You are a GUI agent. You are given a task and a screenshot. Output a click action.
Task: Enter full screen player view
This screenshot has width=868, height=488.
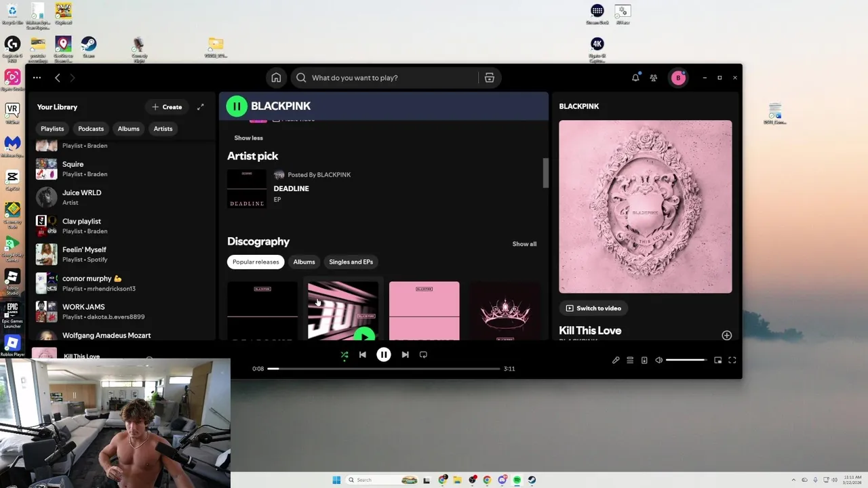tap(732, 361)
